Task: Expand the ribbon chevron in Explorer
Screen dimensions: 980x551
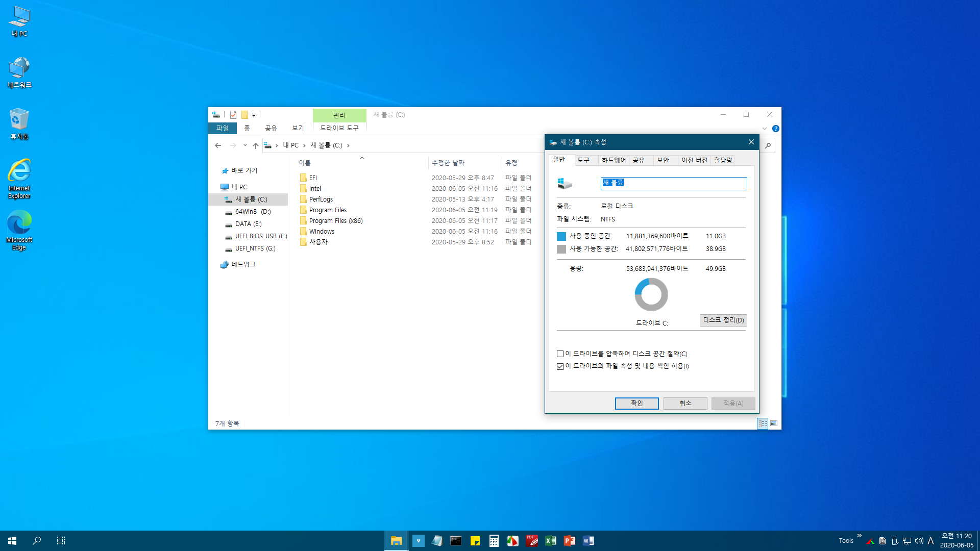Action: pos(765,129)
